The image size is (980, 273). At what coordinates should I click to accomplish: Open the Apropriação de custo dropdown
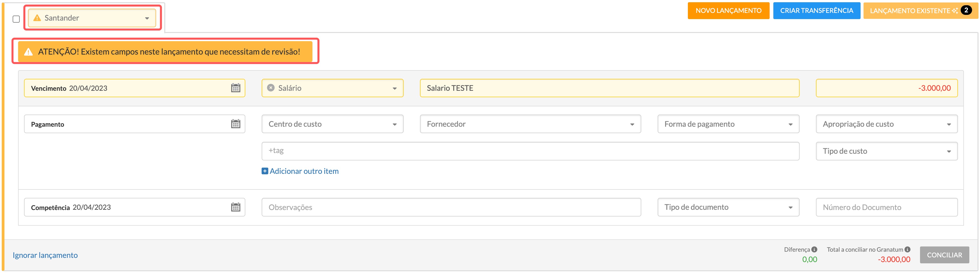(886, 124)
